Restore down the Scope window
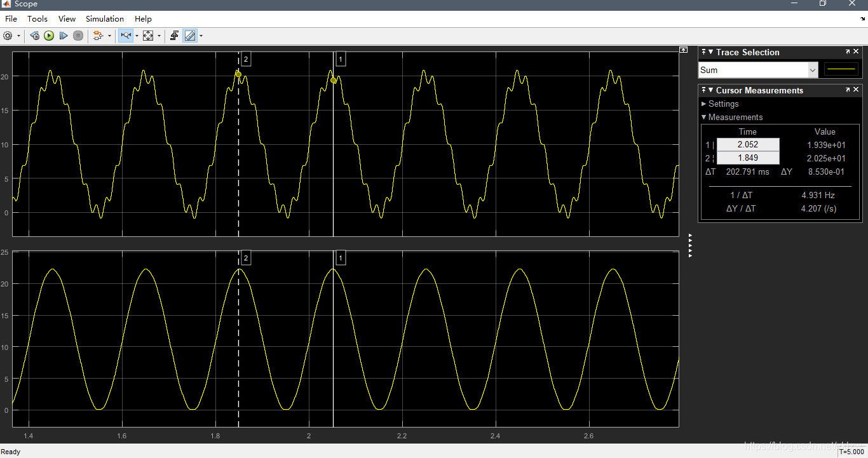Image resolution: width=868 pixels, height=458 pixels. pyautogui.click(x=823, y=4)
